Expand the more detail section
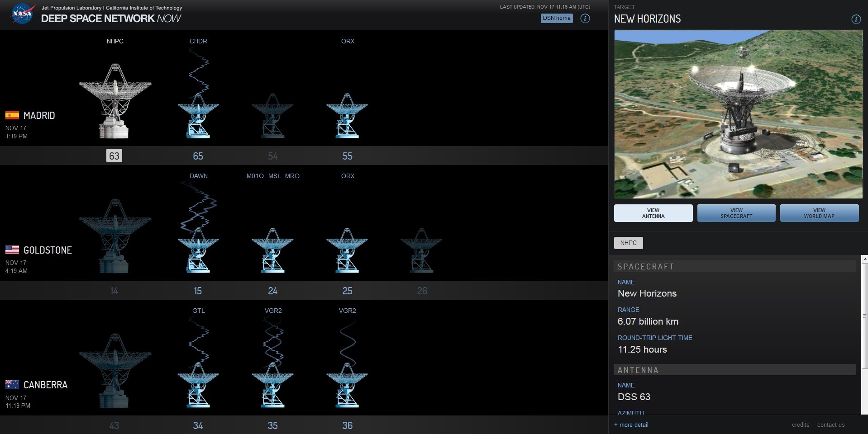The image size is (868, 434). [x=631, y=425]
